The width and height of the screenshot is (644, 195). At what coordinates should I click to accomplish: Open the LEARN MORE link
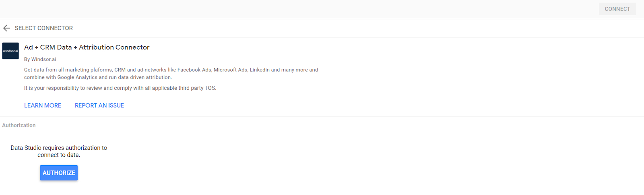tap(43, 106)
